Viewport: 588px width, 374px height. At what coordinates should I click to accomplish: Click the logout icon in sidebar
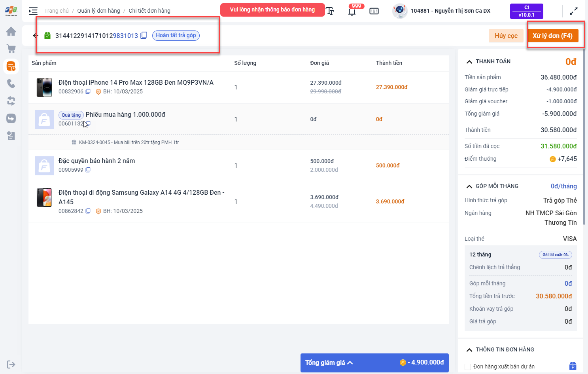pyautogui.click(x=11, y=365)
